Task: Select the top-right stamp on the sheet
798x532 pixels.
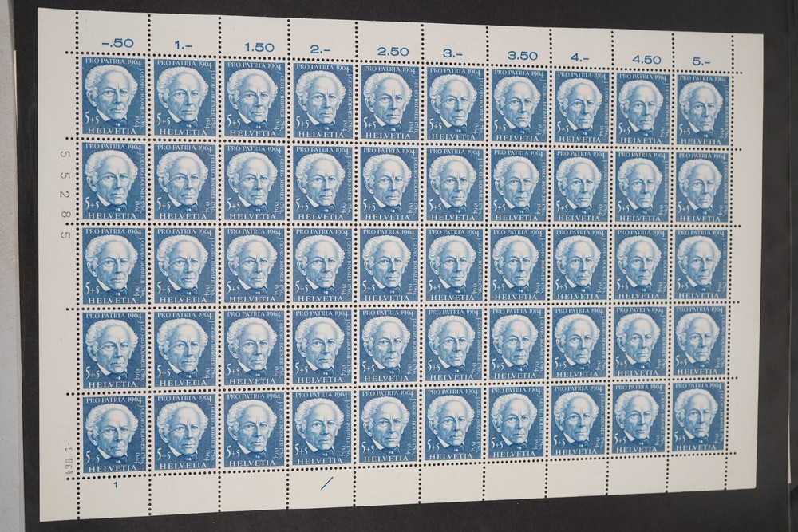Action: tap(702, 110)
